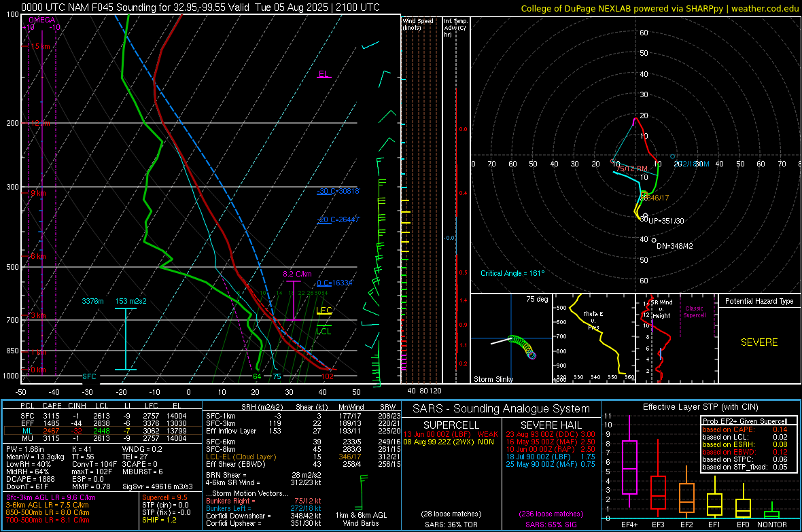Viewport: 802px width, 532px height.
Task: Click the EF2 box plot axis label
Action: click(x=686, y=525)
